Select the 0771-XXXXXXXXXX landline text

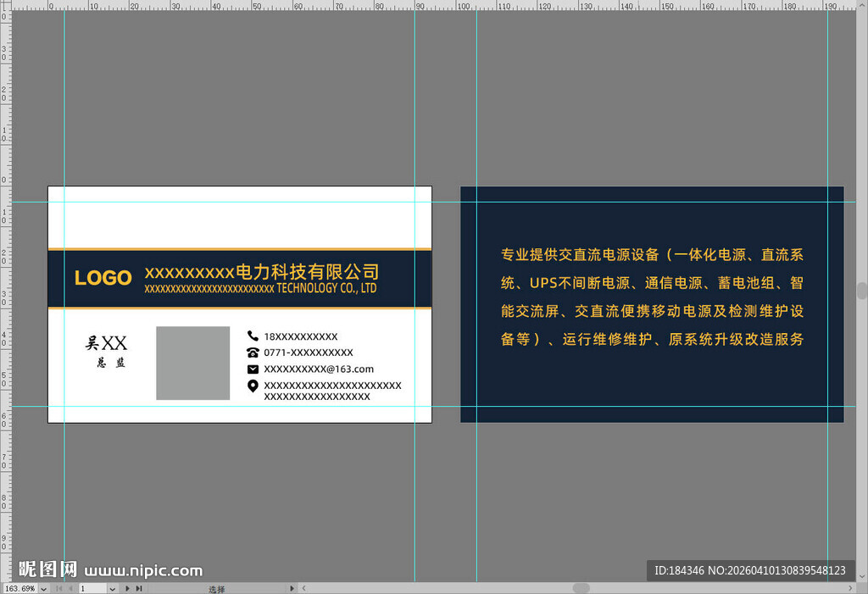point(309,353)
